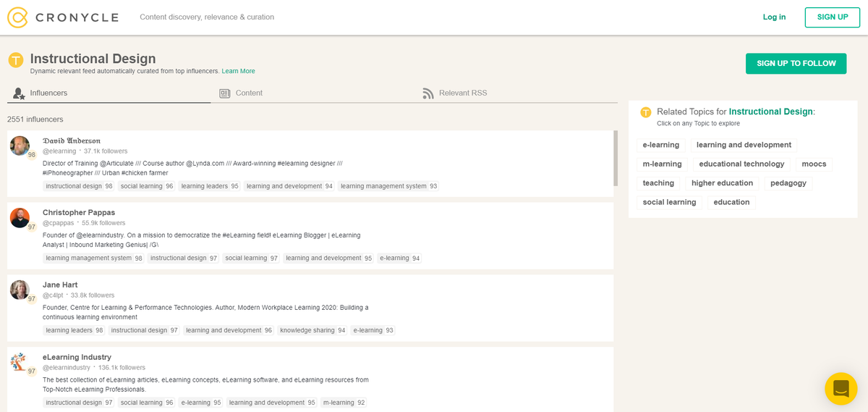This screenshot has width=868, height=412.
Task: Click eLearning Industry's m-learning 92 tag
Action: [344, 403]
